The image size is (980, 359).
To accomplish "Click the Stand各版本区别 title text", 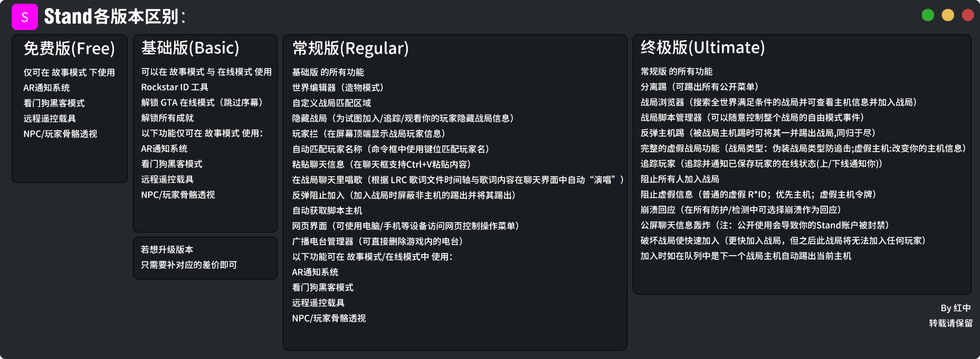I will pyautogui.click(x=115, y=16).
